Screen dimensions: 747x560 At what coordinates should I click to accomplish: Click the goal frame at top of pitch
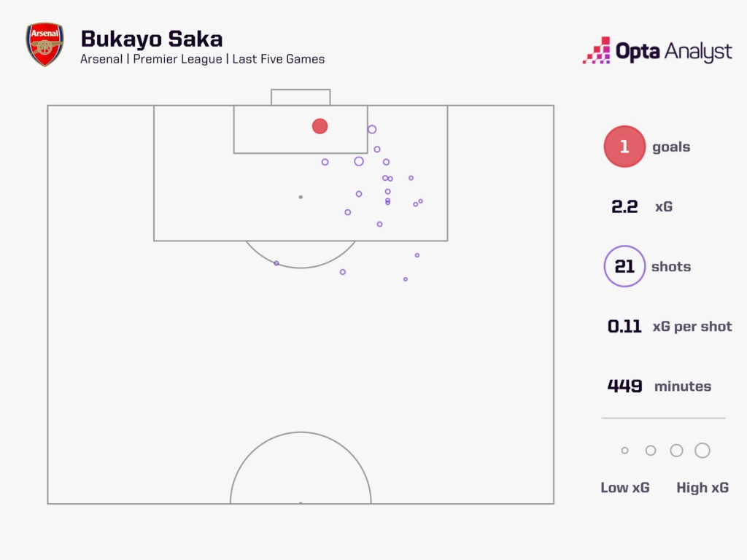pyautogui.click(x=301, y=97)
